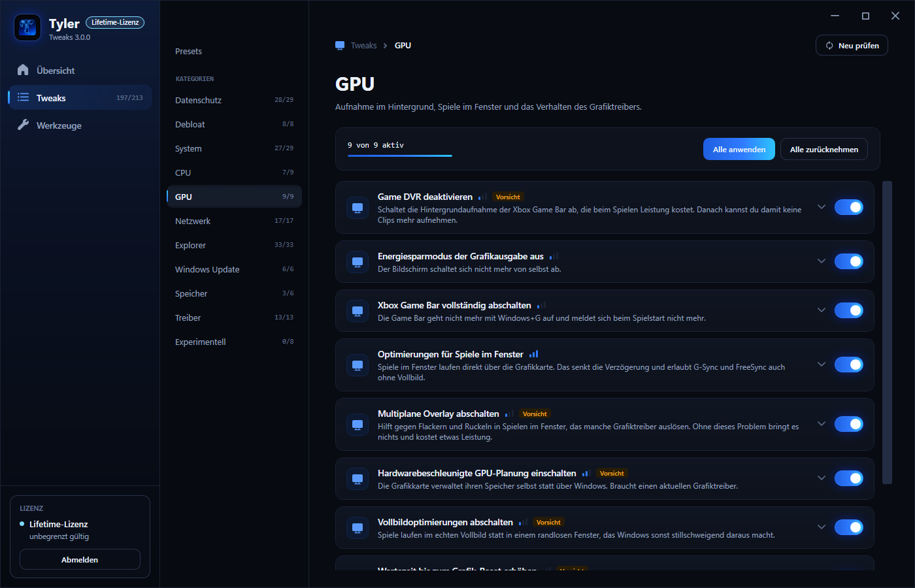The height and width of the screenshot is (588, 915).
Task: Expand the Vollbildoptimierungen abschalten entry
Action: (822, 527)
